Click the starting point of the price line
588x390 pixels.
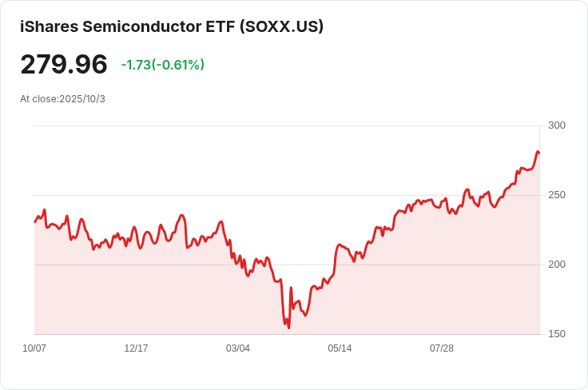tap(35, 222)
